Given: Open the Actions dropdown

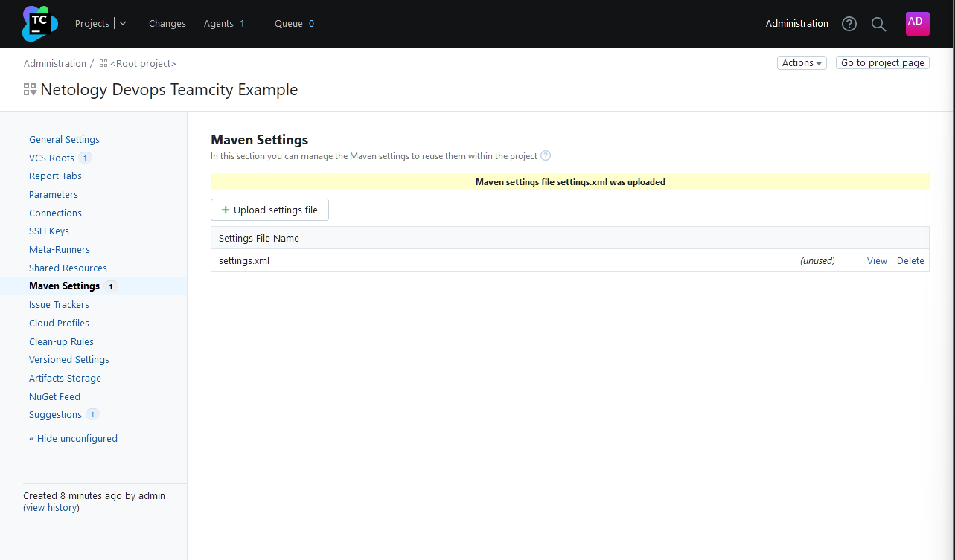Looking at the screenshot, I should click(802, 62).
